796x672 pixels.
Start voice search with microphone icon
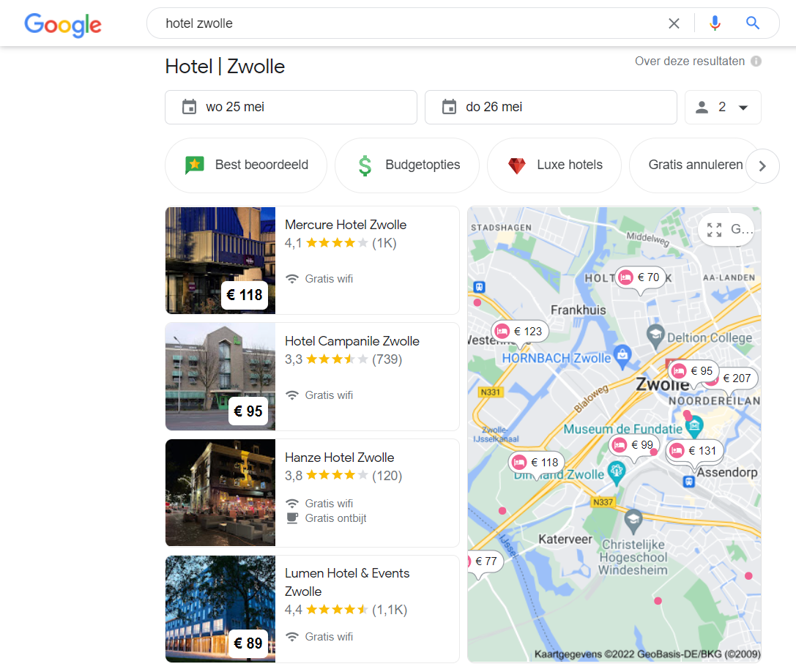715,23
